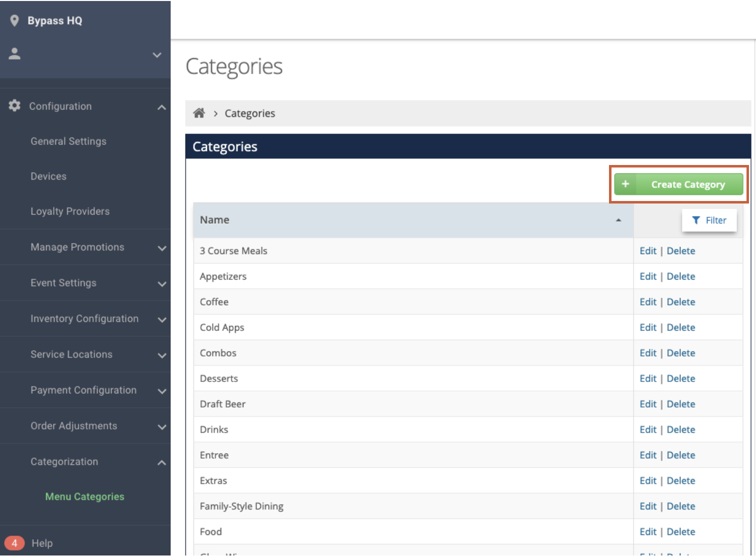756x557 pixels.
Task: Edit the Draft Beer category
Action: pyautogui.click(x=648, y=403)
